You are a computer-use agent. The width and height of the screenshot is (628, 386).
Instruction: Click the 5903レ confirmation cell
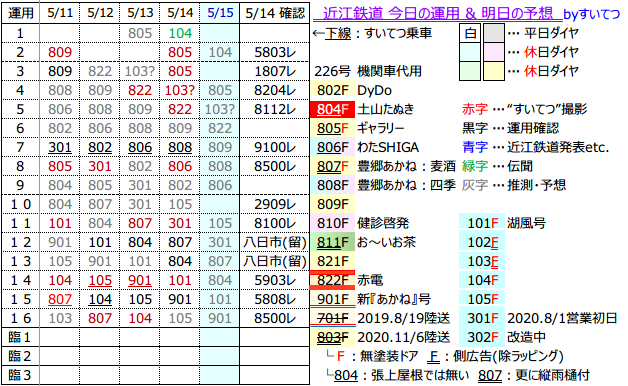[x=275, y=280]
